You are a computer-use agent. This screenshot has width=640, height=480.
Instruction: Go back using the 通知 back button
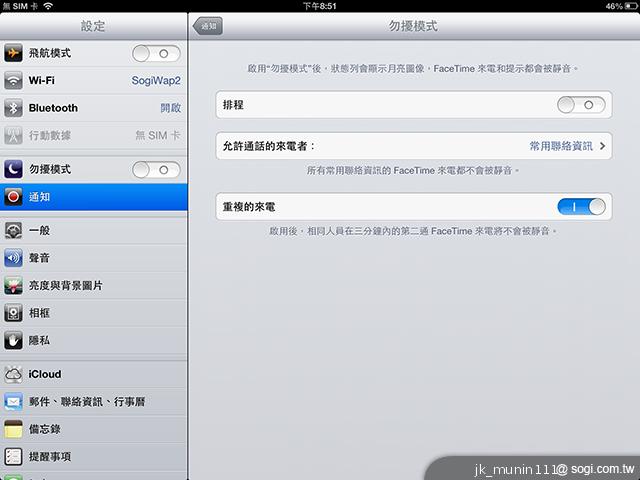click(207, 26)
